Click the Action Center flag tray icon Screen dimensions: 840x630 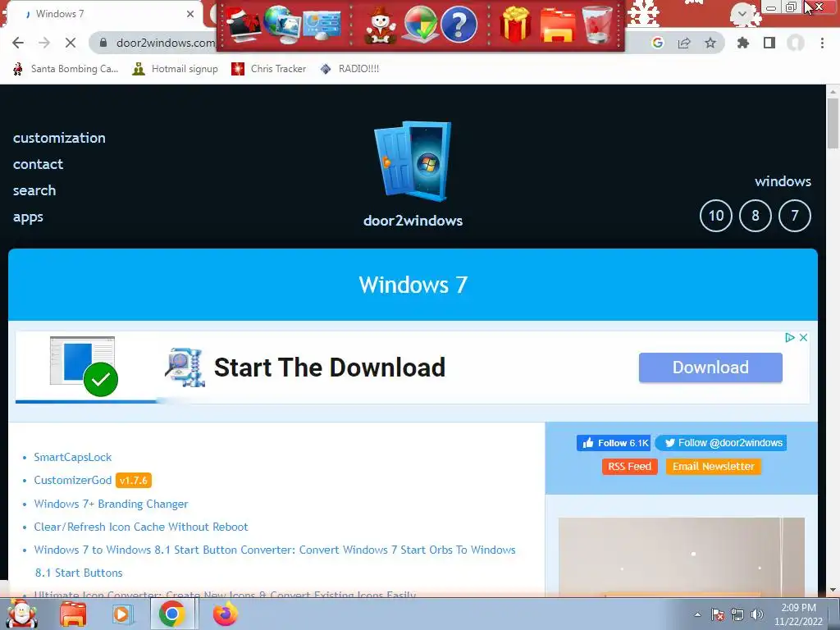pos(718,614)
